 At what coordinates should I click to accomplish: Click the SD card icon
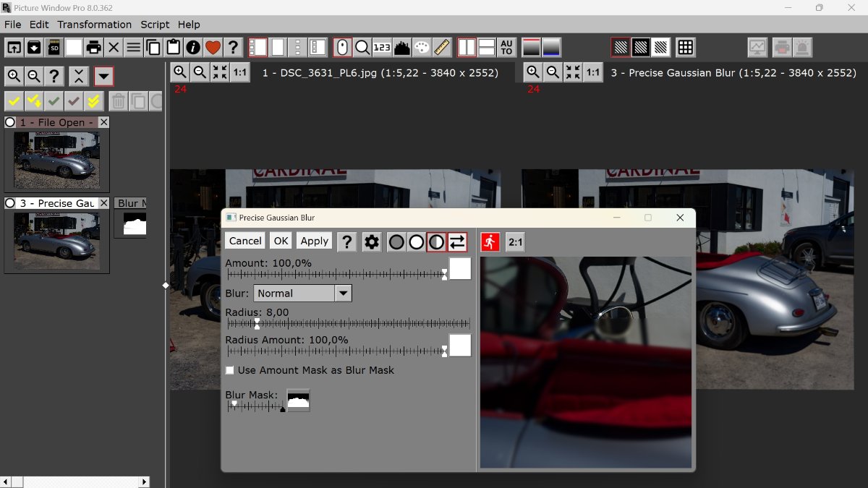coord(54,48)
